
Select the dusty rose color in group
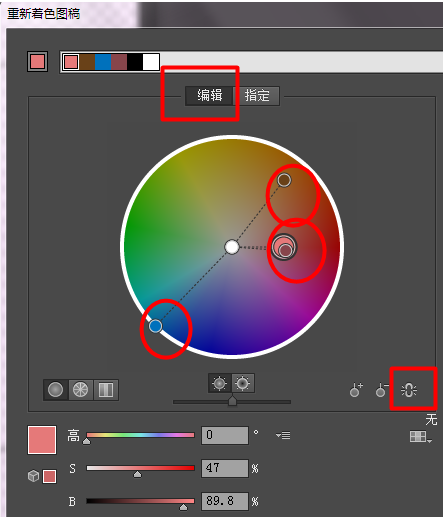coord(119,62)
